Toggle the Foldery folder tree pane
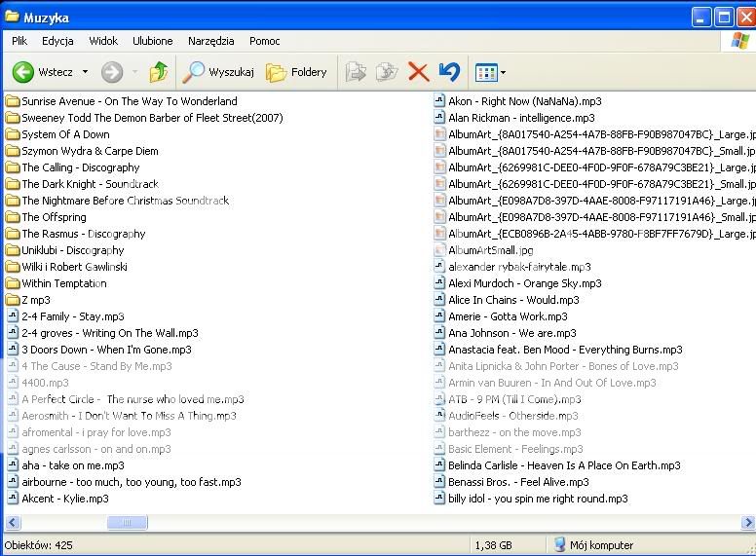The image size is (756, 556). click(x=297, y=72)
